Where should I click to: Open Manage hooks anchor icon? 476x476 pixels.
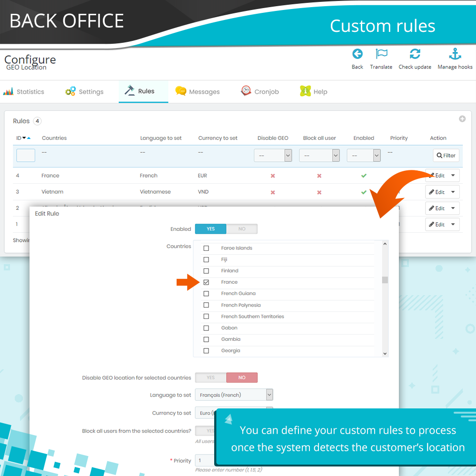click(455, 54)
